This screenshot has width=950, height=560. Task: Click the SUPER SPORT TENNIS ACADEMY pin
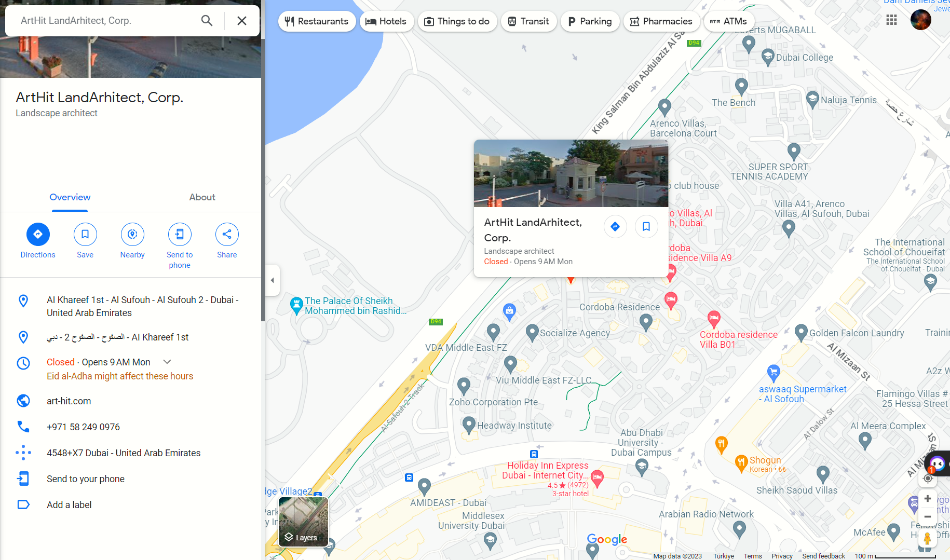point(794,152)
